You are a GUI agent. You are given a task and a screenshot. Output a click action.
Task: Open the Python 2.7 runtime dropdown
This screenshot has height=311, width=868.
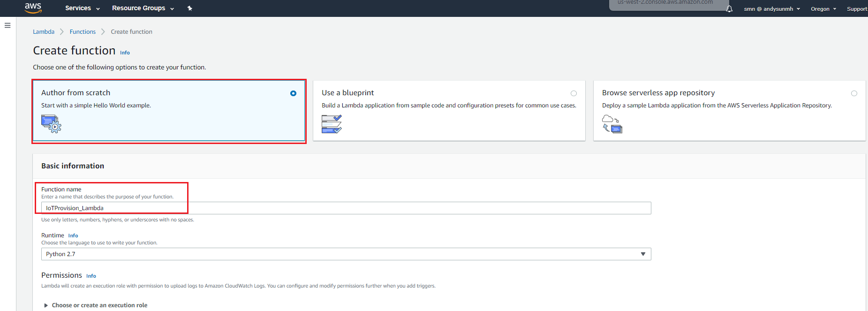coord(346,254)
